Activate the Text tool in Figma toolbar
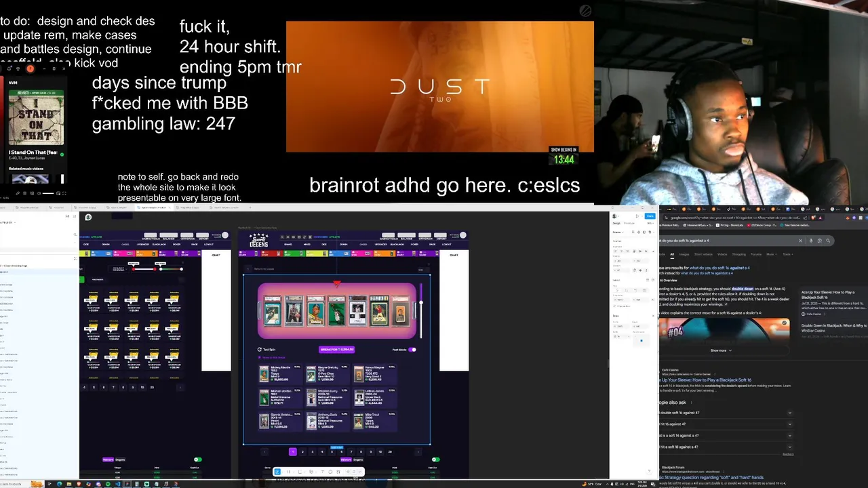 click(322, 472)
